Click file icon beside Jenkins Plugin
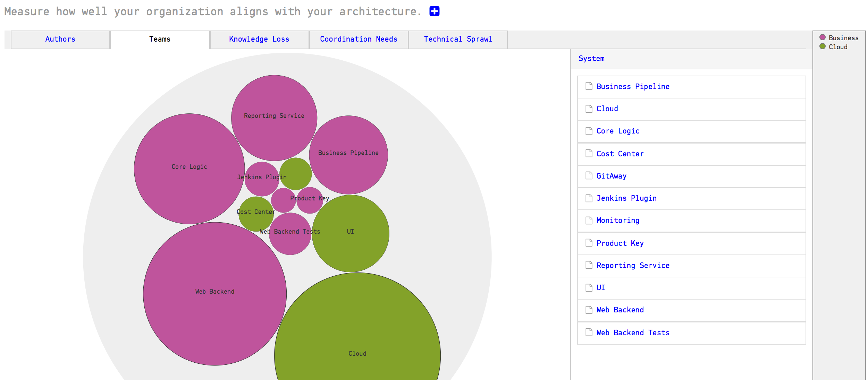 tap(589, 198)
